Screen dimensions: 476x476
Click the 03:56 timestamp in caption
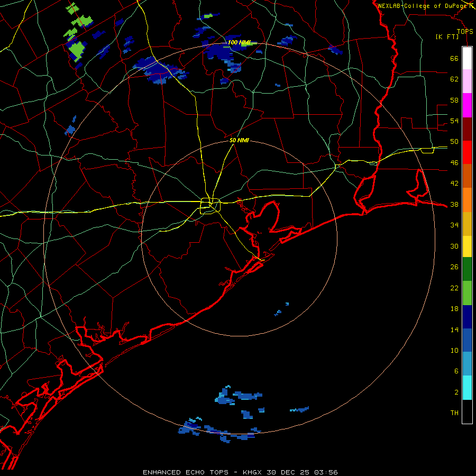coord(326,472)
